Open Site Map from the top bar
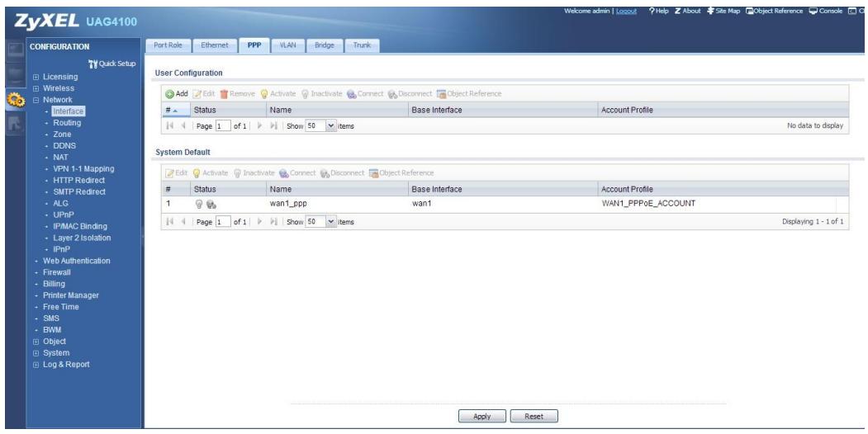Screen dimensions: 868x434 pyautogui.click(x=723, y=11)
